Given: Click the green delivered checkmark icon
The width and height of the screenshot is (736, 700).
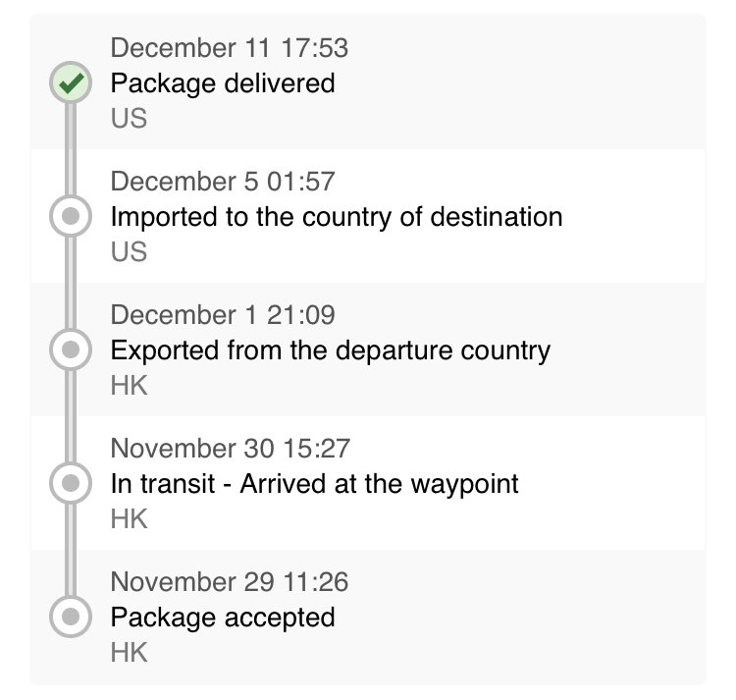Looking at the screenshot, I should point(71,82).
